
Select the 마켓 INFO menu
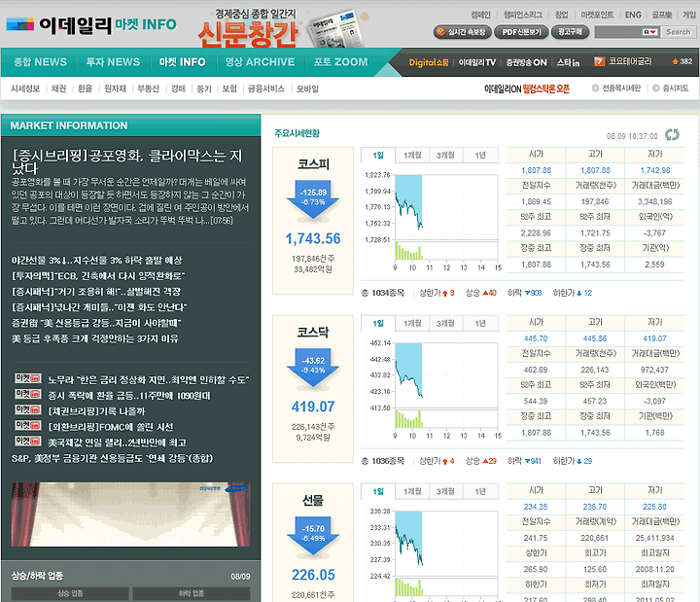[182, 62]
